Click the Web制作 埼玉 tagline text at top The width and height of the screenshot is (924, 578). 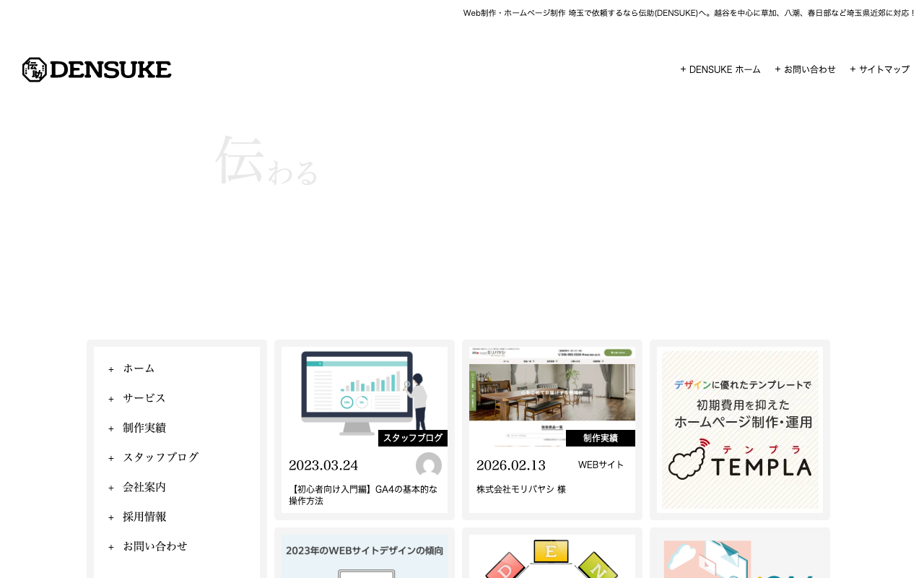click(x=689, y=13)
